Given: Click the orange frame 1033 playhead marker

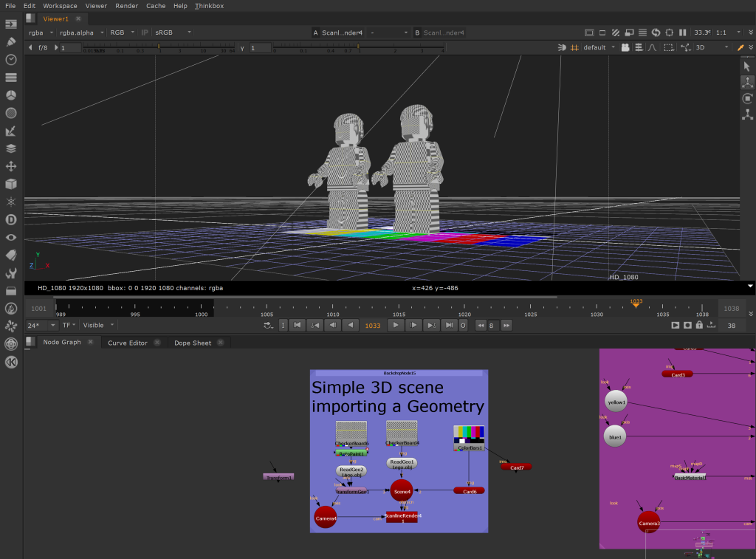Looking at the screenshot, I should tap(636, 303).
